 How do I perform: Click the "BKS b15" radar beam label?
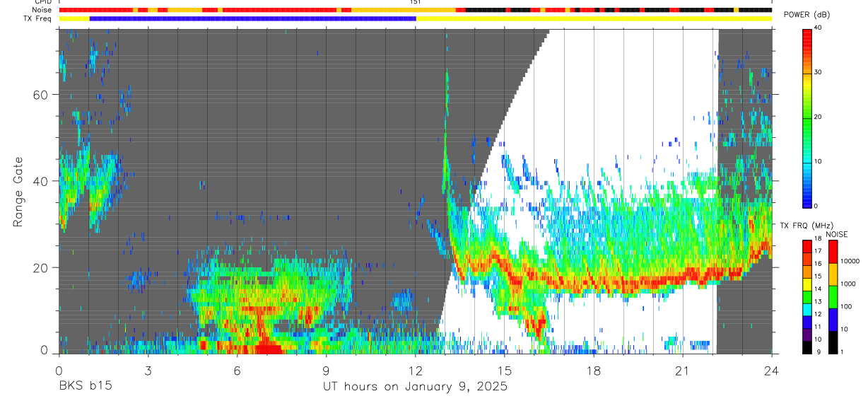85,387
